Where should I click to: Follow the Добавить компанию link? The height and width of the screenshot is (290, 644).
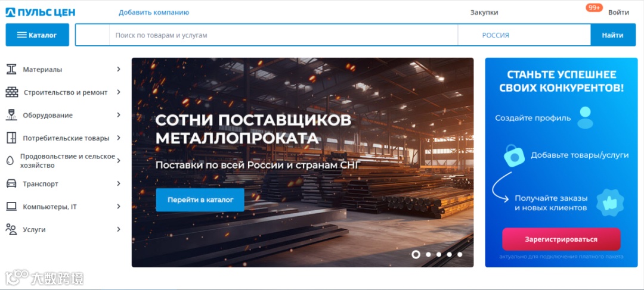[x=154, y=13]
